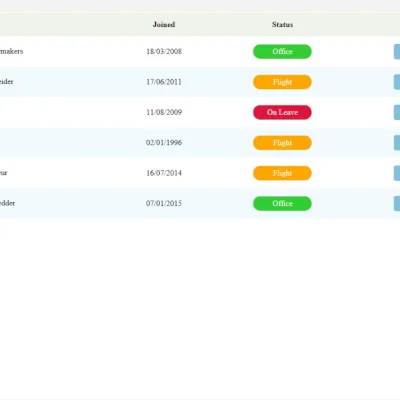Click the red On Leave status badge
This screenshot has height=400, width=400.
pos(282,112)
